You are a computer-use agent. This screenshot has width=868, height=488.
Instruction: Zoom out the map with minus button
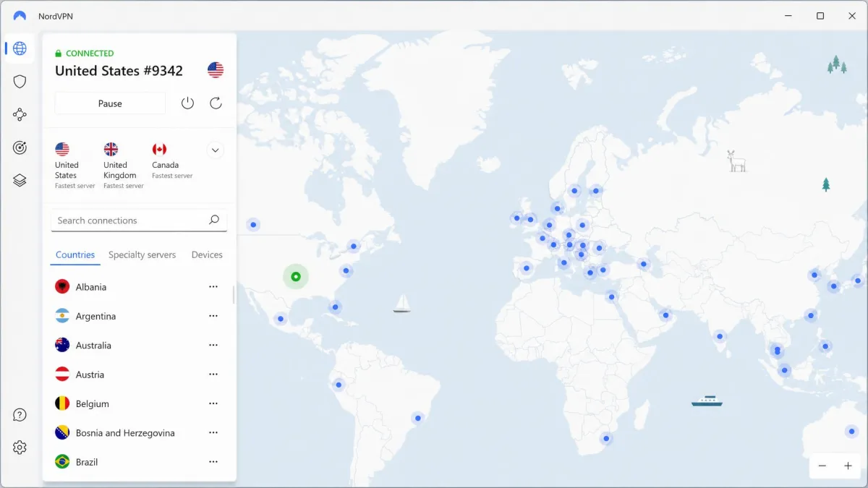[822, 466]
